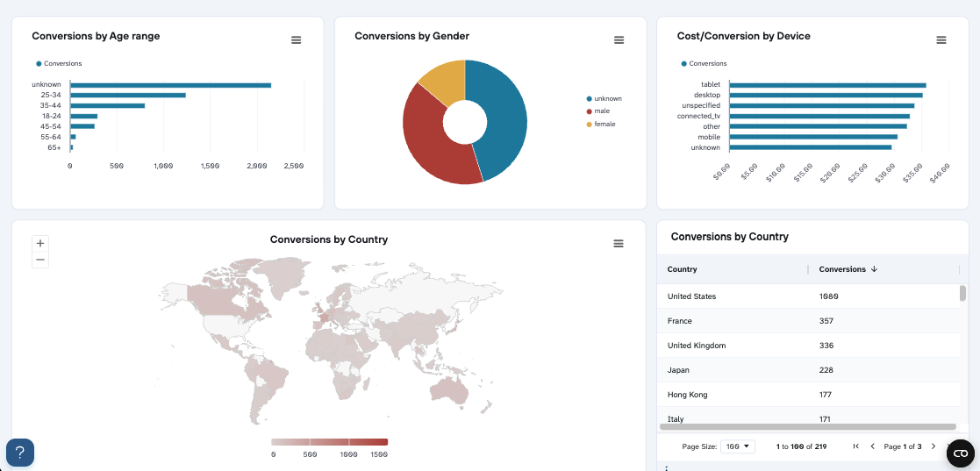This screenshot has height=471, width=980.
Task: Open the Cost/Conversion by Device chart menu
Action: 941,40
